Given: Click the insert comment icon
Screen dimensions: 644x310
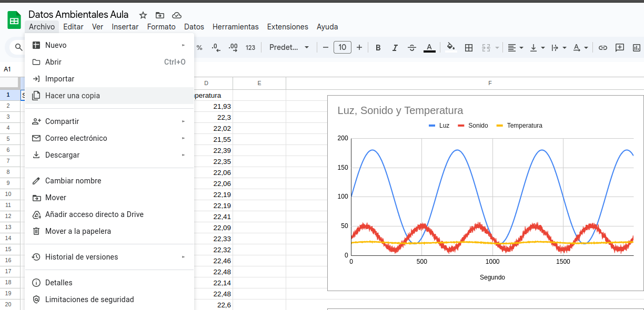Looking at the screenshot, I should (620, 48).
